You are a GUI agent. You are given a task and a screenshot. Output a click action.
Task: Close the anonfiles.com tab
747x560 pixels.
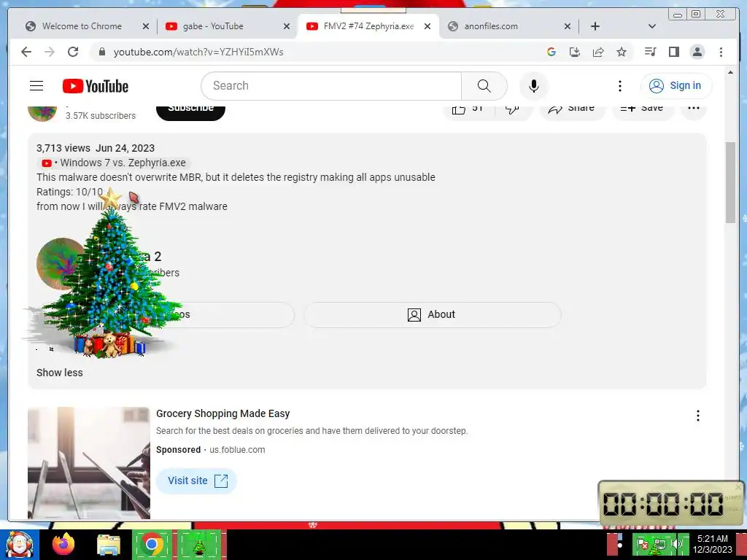pos(568,26)
